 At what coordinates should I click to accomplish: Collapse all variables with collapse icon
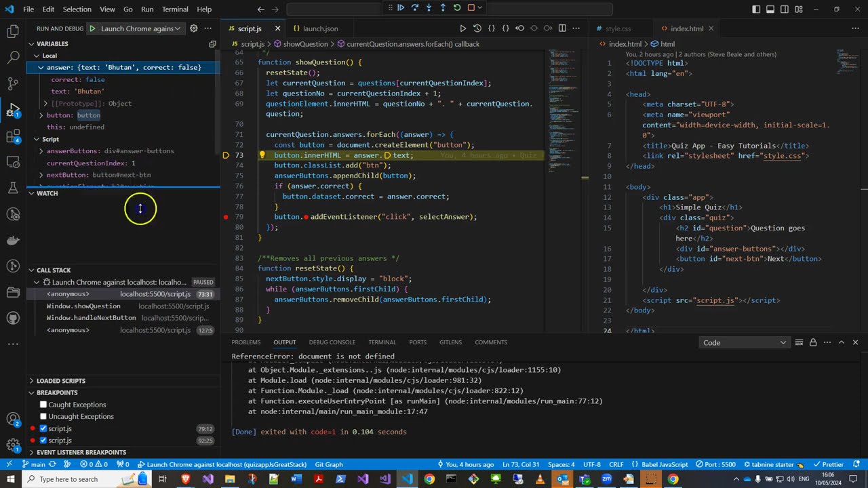pos(212,43)
